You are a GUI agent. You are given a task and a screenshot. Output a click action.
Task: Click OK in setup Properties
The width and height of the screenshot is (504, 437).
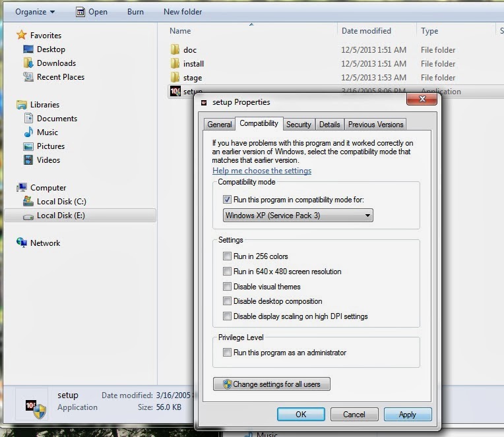coord(301,414)
